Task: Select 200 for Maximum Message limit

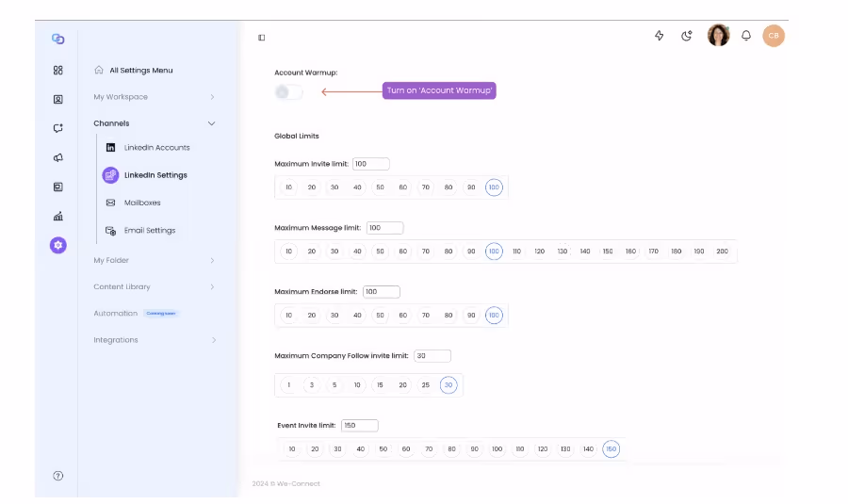Action: [x=722, y=251]
